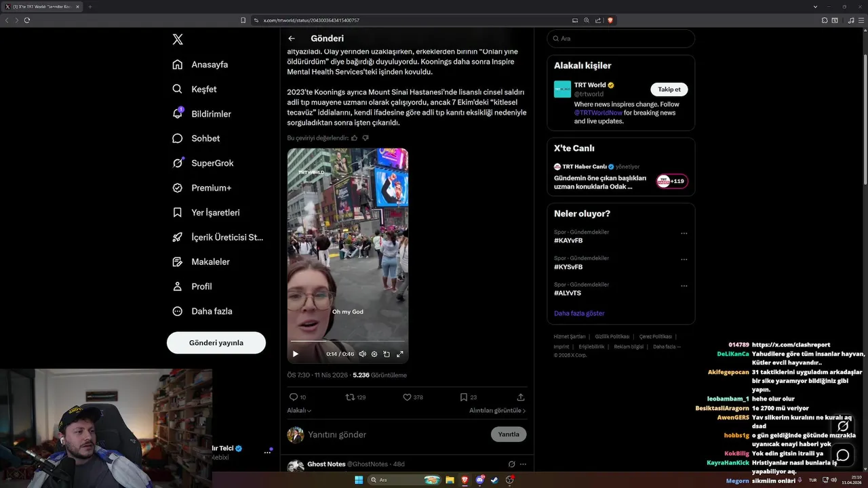Share the post icon
Image resolution: width=868 pixels, height=488 pixels.
coord(521,397)
